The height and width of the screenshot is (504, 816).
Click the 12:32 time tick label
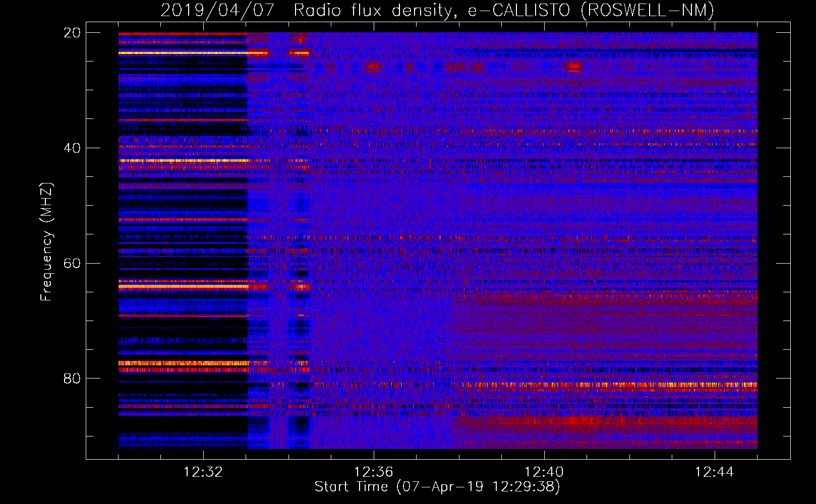click(203, 472)
